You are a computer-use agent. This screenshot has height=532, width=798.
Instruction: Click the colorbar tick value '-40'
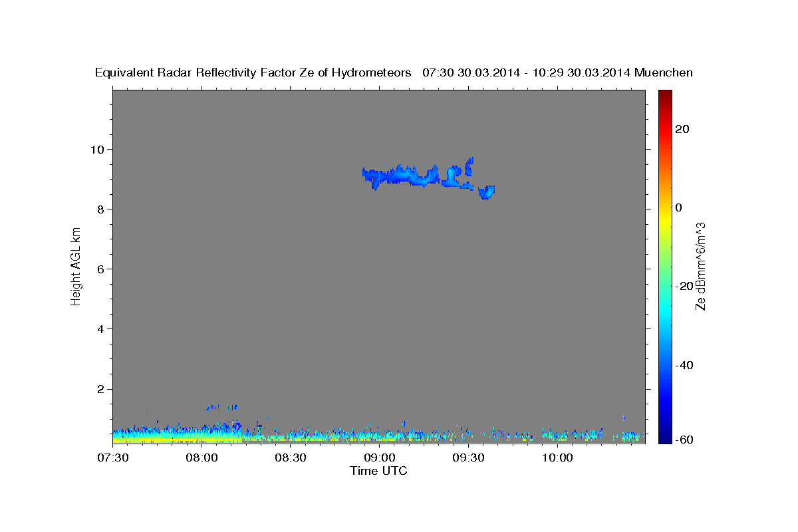pyautogui.click(x=685, y=365)
